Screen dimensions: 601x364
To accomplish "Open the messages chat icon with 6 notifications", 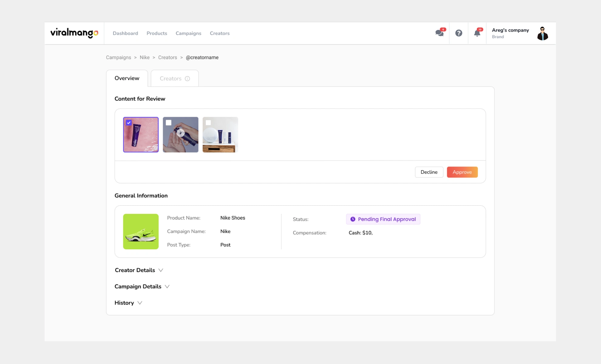I will (x=439, y=33).
